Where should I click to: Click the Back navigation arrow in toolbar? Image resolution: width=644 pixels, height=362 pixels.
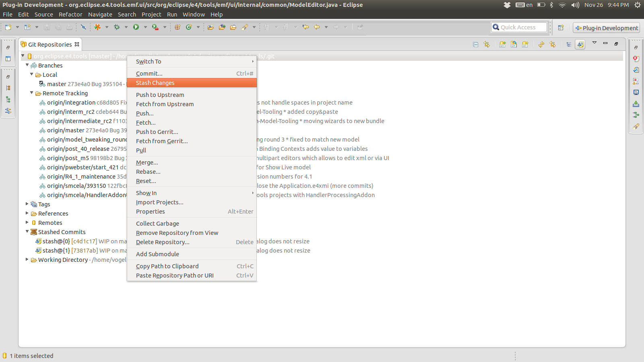click(x=317, y=27)
